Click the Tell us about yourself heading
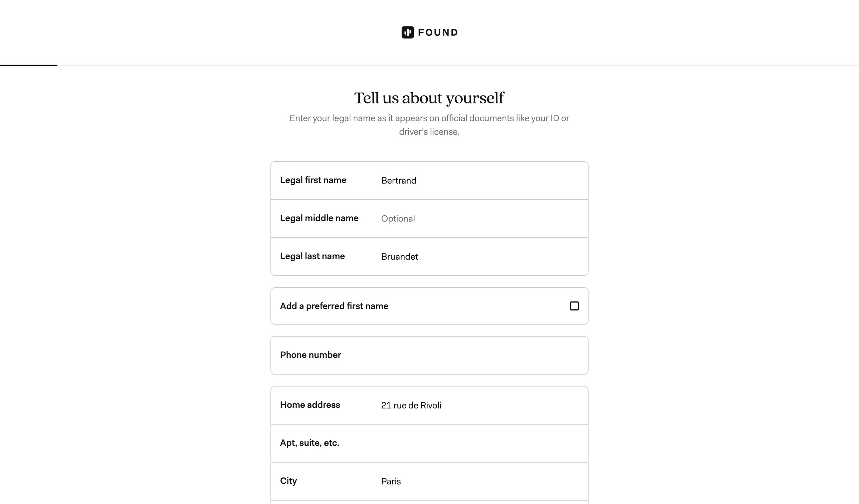Screen dimensions: 859x504 coord(429,98)
